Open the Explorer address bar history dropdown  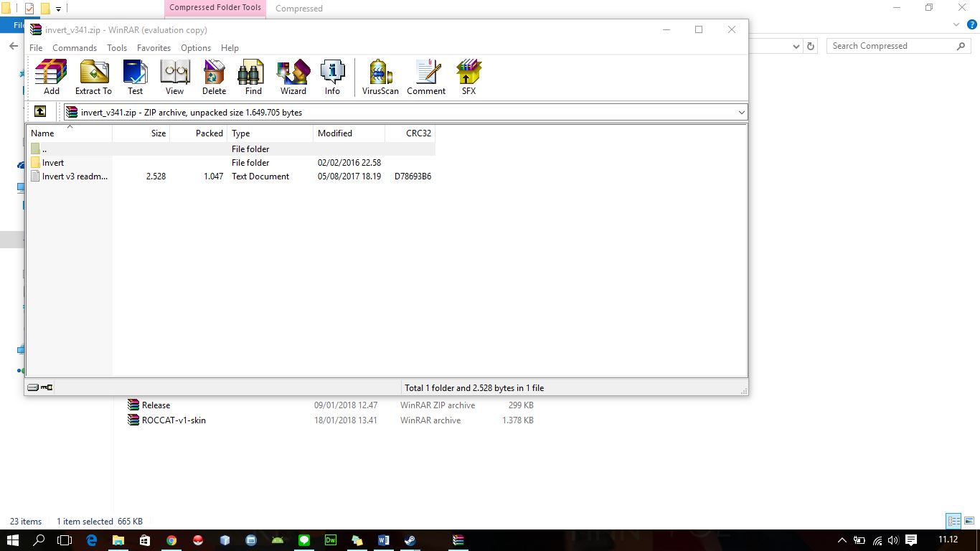click(796, 46)
